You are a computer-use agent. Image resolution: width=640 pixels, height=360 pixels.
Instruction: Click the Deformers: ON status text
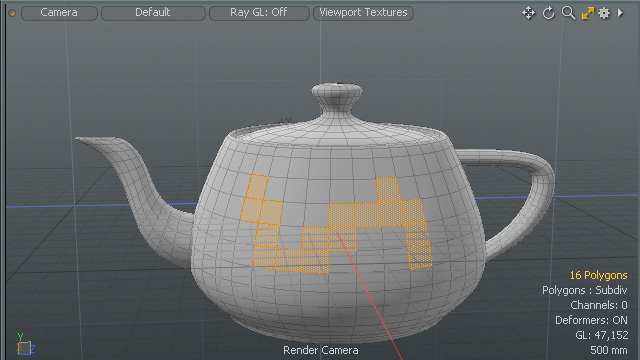[591, 320]
